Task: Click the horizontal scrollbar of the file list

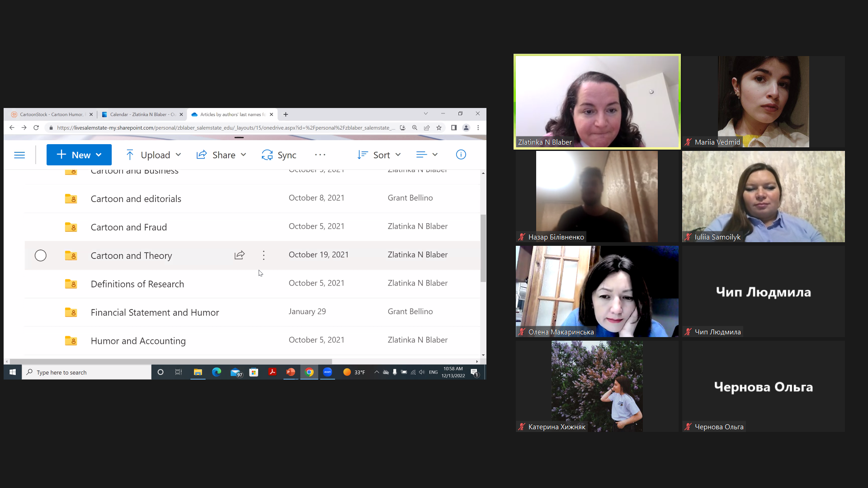Action: pyautogui.click(x=171, y=361)
